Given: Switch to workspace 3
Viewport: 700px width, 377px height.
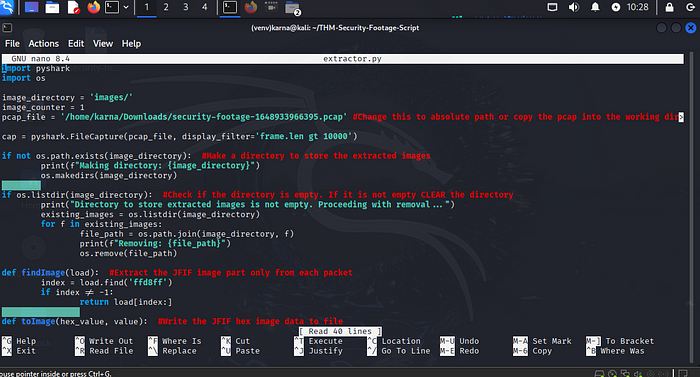Looking at the screenshot, I should point(186,7).
